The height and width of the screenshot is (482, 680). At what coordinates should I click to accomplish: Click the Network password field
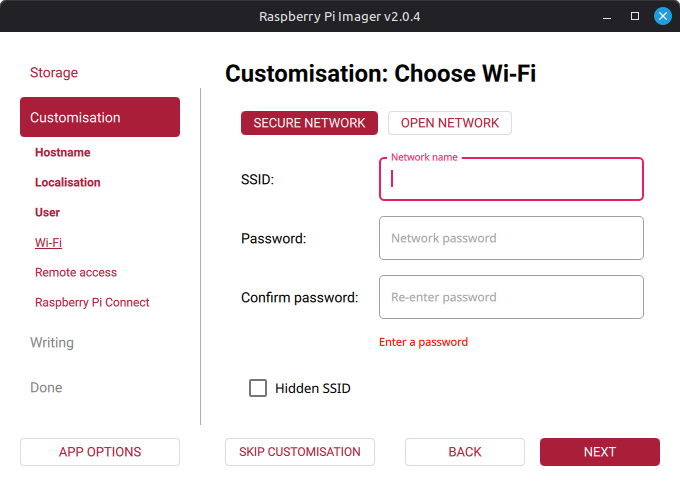pos(511,238)
